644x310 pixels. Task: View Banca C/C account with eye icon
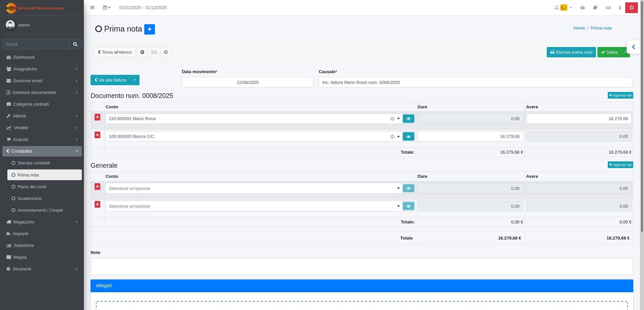[408, 137]
